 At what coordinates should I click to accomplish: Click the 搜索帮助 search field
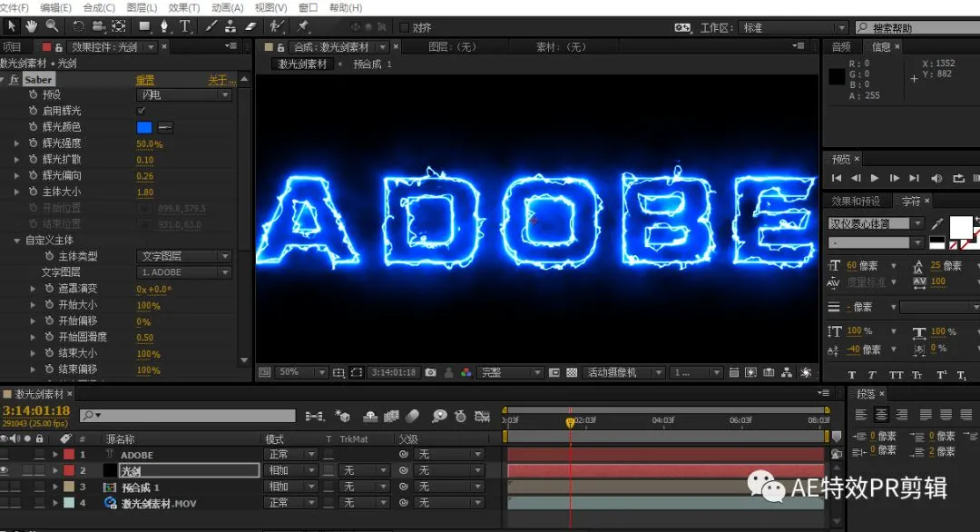coord(916,27)
